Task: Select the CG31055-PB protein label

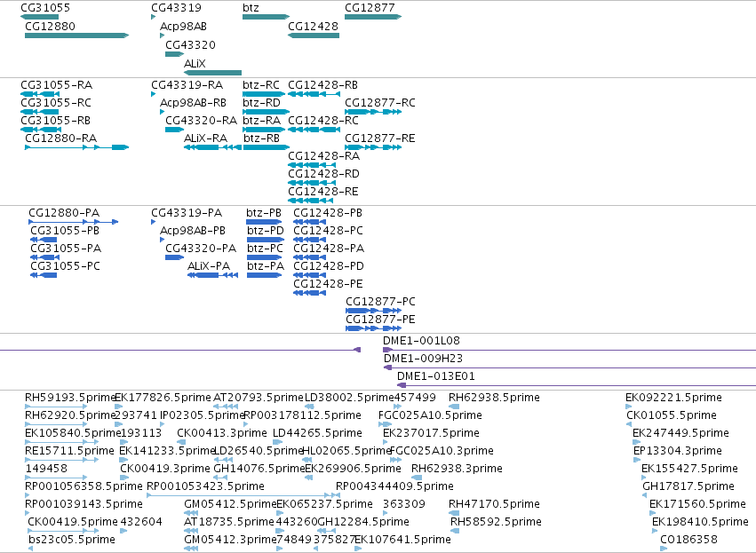Action: pyautogui.click(x=65, y=231)
